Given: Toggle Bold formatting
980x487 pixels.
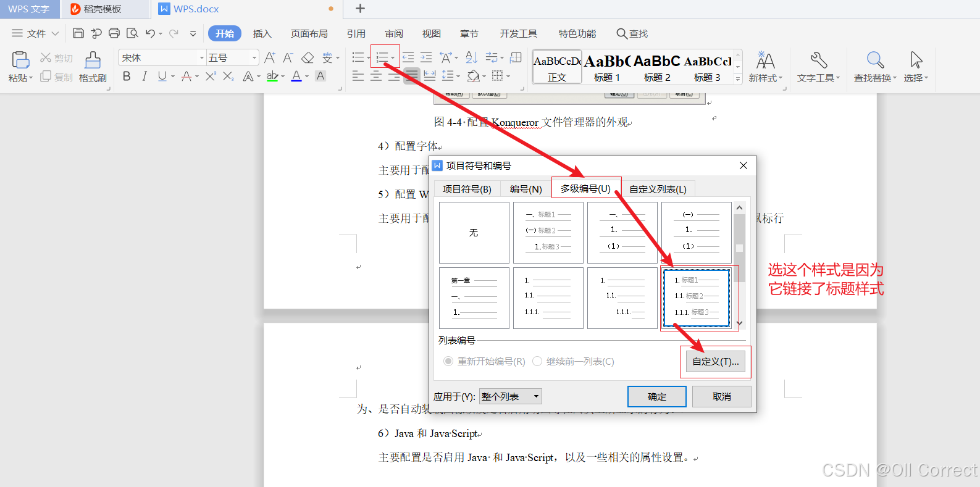Looking at the screenshot, I should point(127,76).
